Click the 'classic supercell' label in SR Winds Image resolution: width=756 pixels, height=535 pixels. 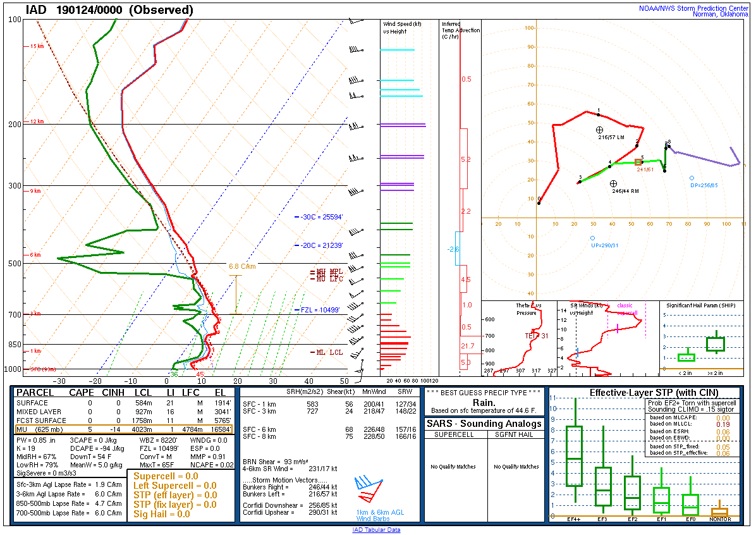(x=626, y=309)
